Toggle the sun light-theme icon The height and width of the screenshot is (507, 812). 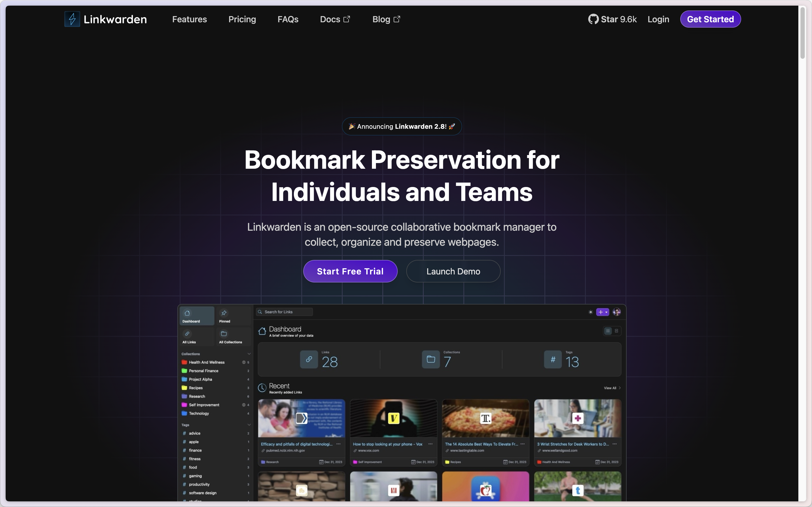590,312
